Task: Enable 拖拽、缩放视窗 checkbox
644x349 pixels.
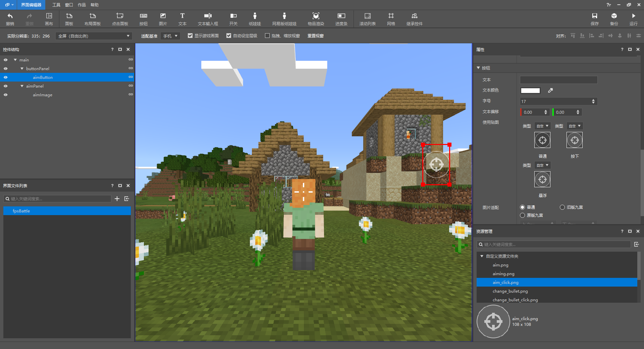Action: tap(267, 36)
